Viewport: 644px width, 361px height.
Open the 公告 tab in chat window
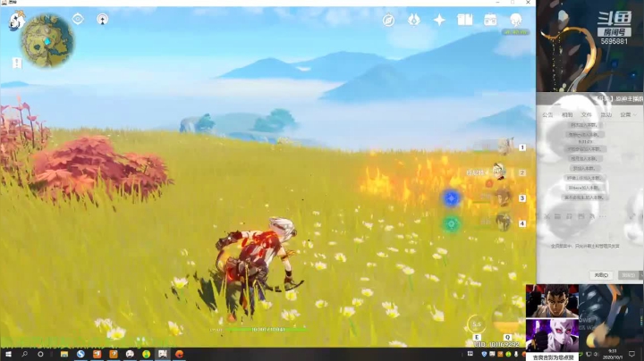coord(547,115)
